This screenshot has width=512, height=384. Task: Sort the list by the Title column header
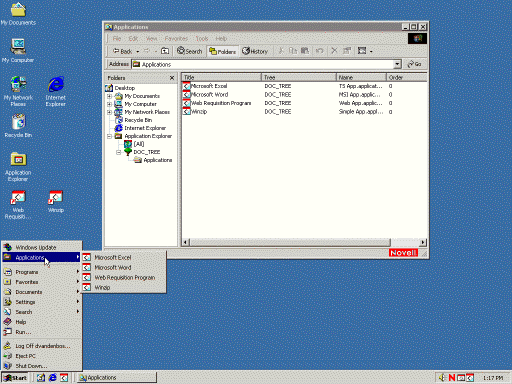point(221,77)
